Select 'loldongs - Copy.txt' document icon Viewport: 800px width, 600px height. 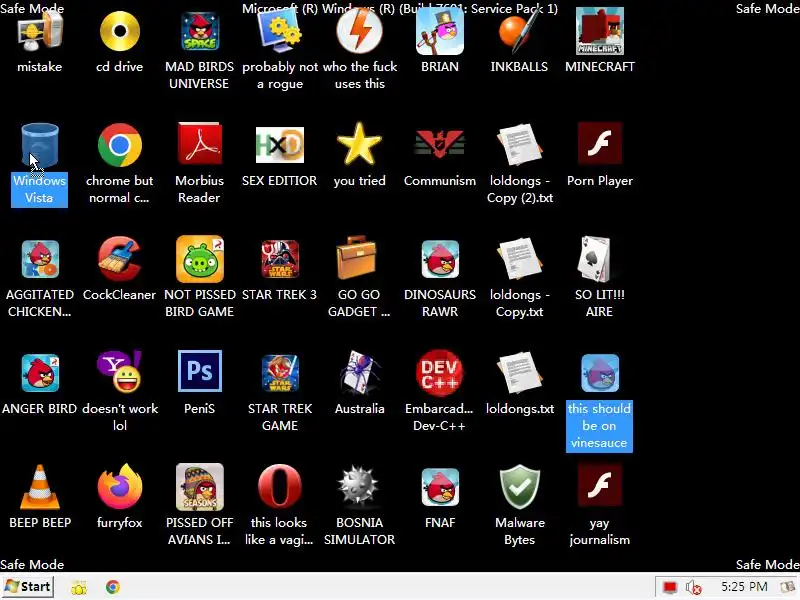(x=519, y=259)
